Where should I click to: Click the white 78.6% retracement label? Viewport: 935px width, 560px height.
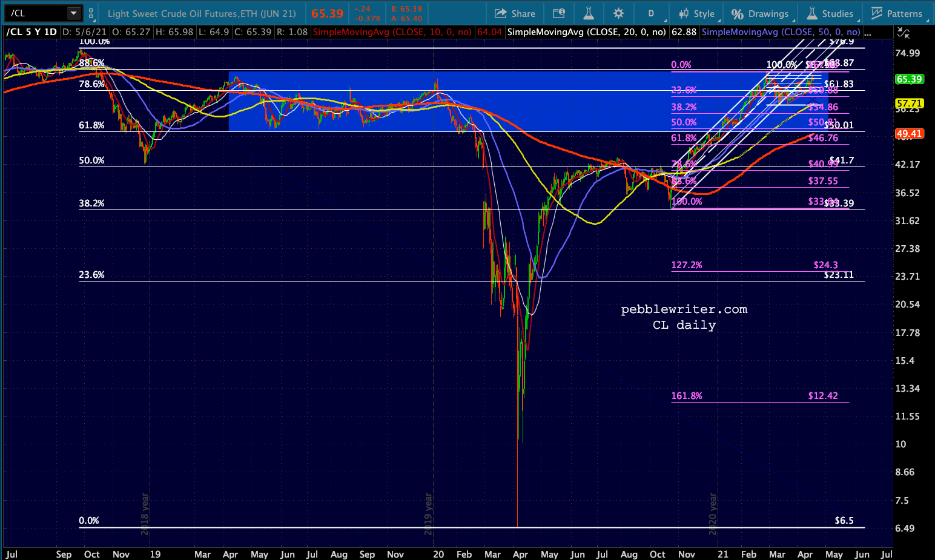click(x=92, y=84)
